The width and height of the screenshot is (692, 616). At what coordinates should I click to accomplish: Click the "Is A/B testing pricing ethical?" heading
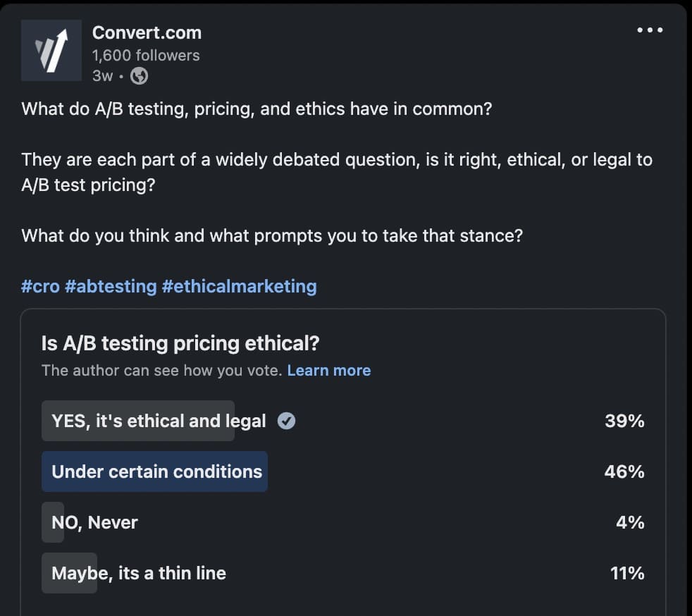(x=180, y=343)
